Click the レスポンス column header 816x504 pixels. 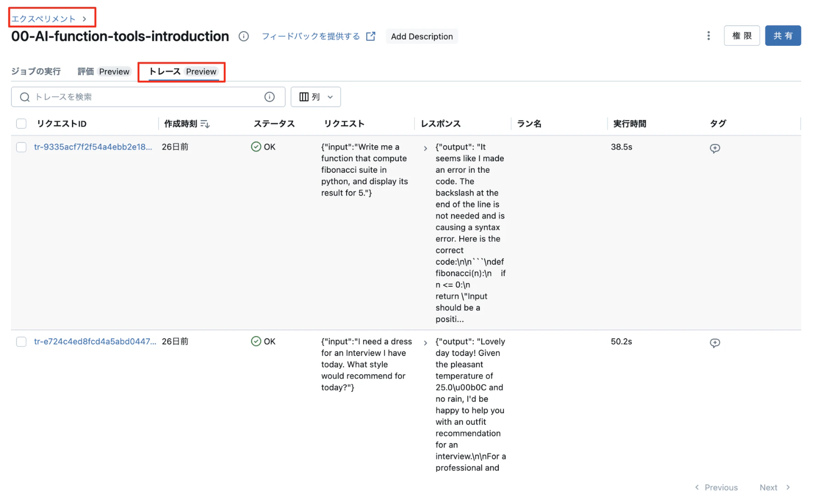click(441, 124)
